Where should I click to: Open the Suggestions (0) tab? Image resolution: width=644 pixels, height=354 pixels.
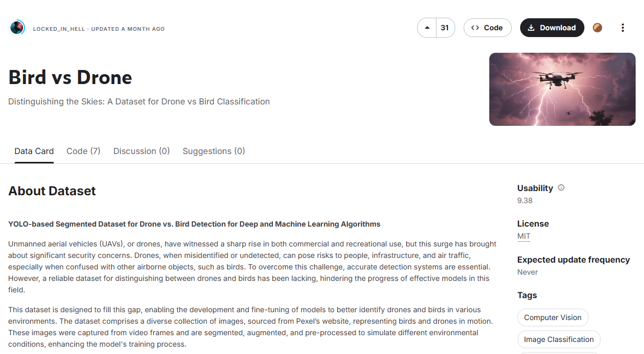[214, 151]
